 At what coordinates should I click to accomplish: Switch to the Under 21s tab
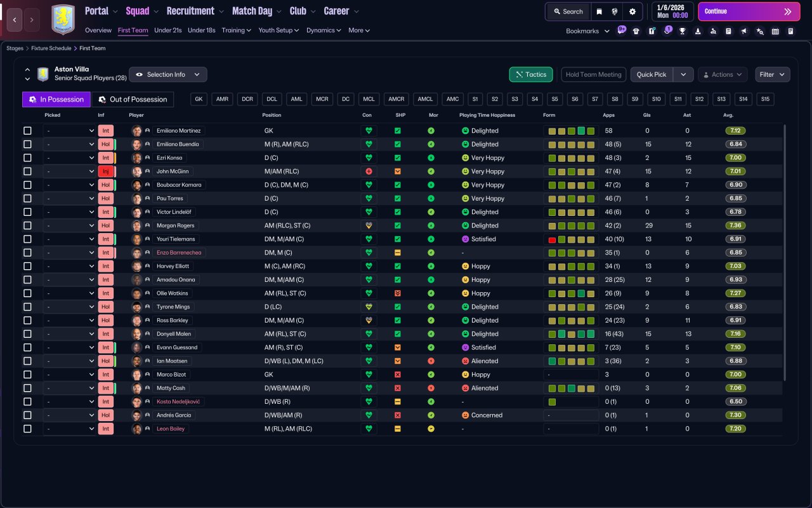(167, 30)
